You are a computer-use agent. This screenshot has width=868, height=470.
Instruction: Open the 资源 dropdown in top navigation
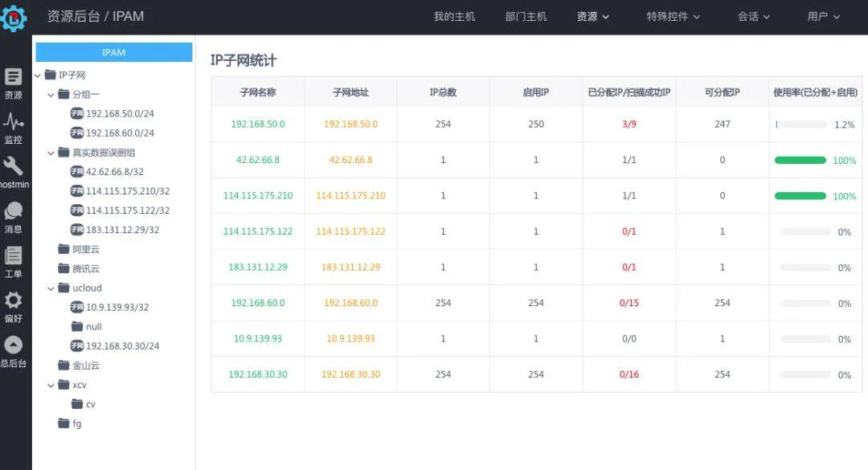[593, 17]
